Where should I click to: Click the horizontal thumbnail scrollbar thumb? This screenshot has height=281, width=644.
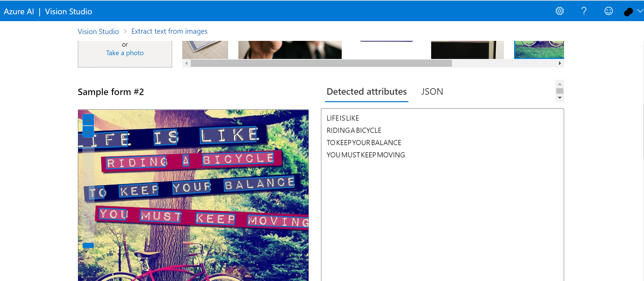click(x=321, y=63)
